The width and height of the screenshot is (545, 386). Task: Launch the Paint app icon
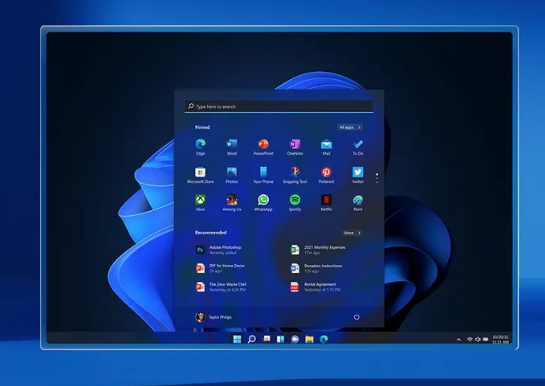click(x=358, y=203)
